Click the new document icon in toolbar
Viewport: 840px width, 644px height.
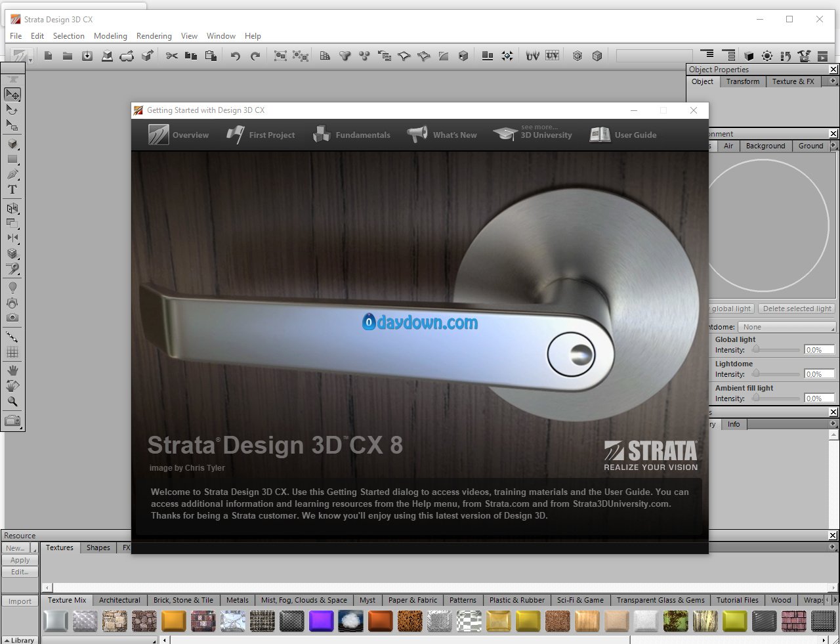(48, 56)
